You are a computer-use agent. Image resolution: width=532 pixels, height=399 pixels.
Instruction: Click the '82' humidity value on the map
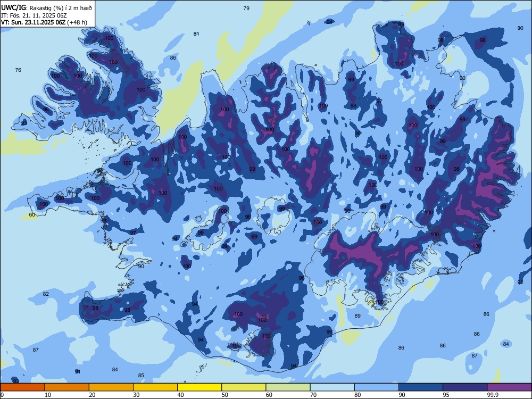(x=46, y=294)
